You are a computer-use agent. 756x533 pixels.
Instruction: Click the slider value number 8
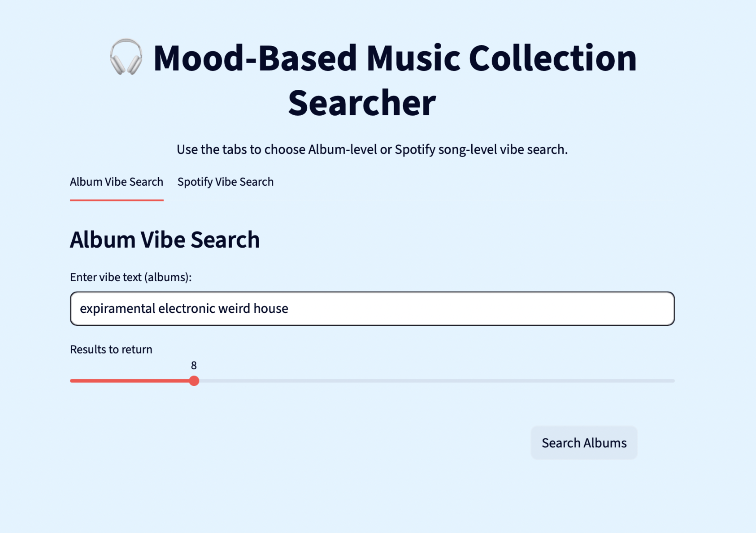tap(194, 366)
